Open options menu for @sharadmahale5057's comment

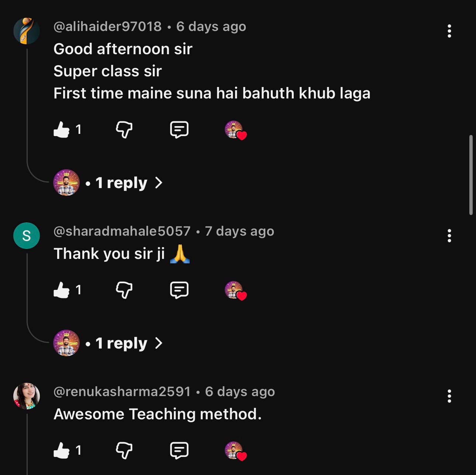[x=449, y=236]
